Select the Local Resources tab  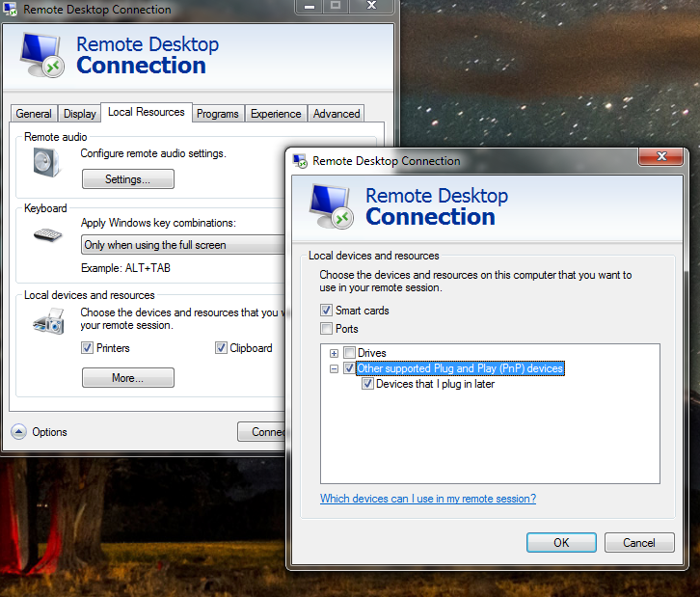click(147, 112)
